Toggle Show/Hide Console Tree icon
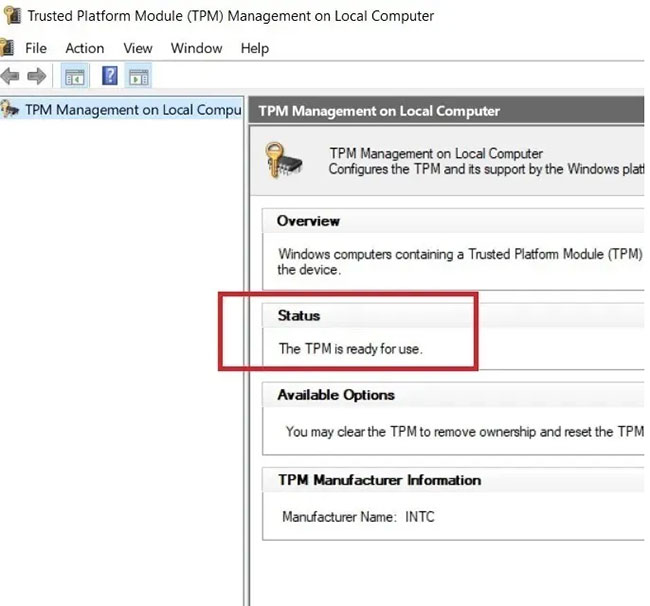 tap(75, 76)
